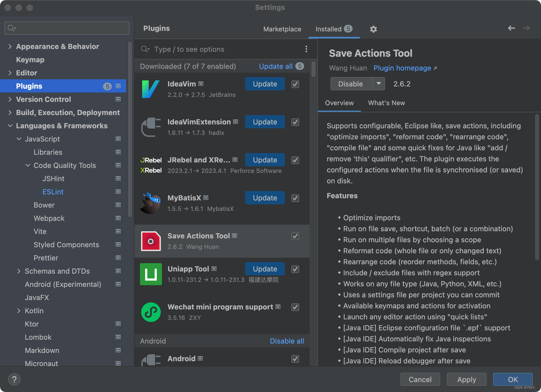This screenshot has width=541, height=392.
Task: Toggle IdeaVim plugin enabled checkbox
Action: 295,84
